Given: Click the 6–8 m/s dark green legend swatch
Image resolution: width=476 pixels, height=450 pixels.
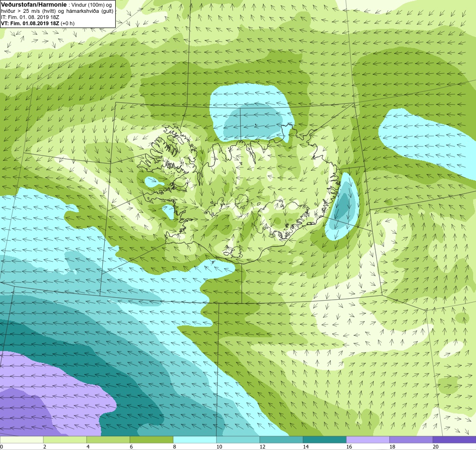Looking at the screenshot, I should coord(151,440).
